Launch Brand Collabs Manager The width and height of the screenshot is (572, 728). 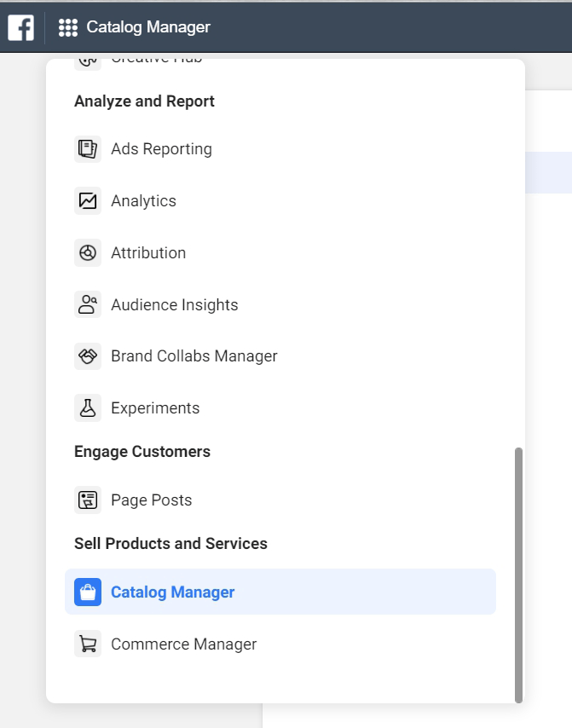[194, 356]
